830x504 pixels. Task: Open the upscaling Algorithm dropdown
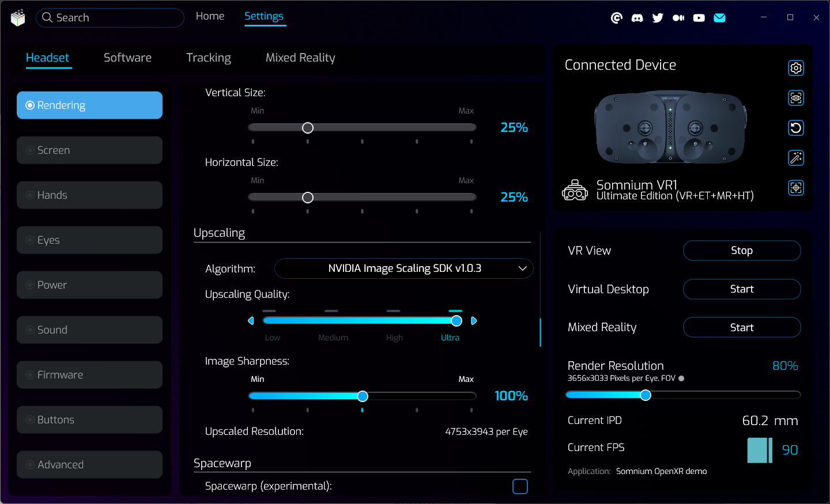click(404, 268)
